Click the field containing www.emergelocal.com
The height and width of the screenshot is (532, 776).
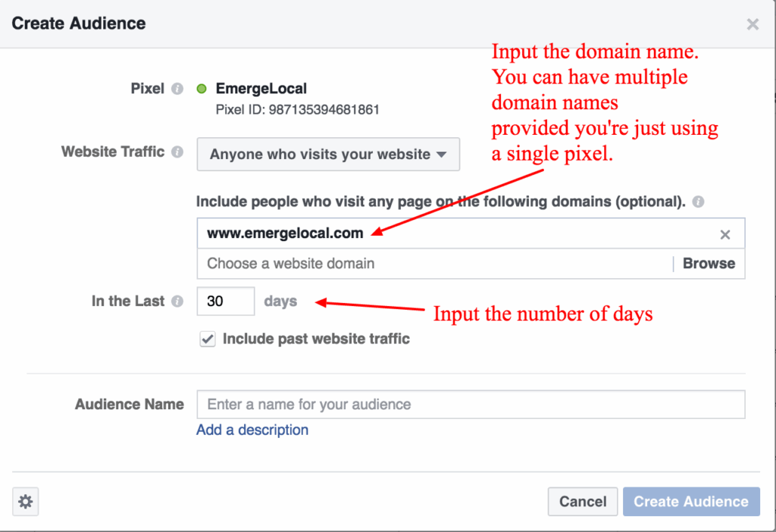pyautogui.click(x=379, y=234)
